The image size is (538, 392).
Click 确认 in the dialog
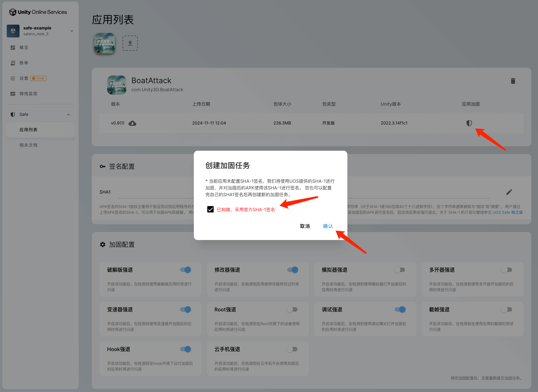[x=328, y=226]
